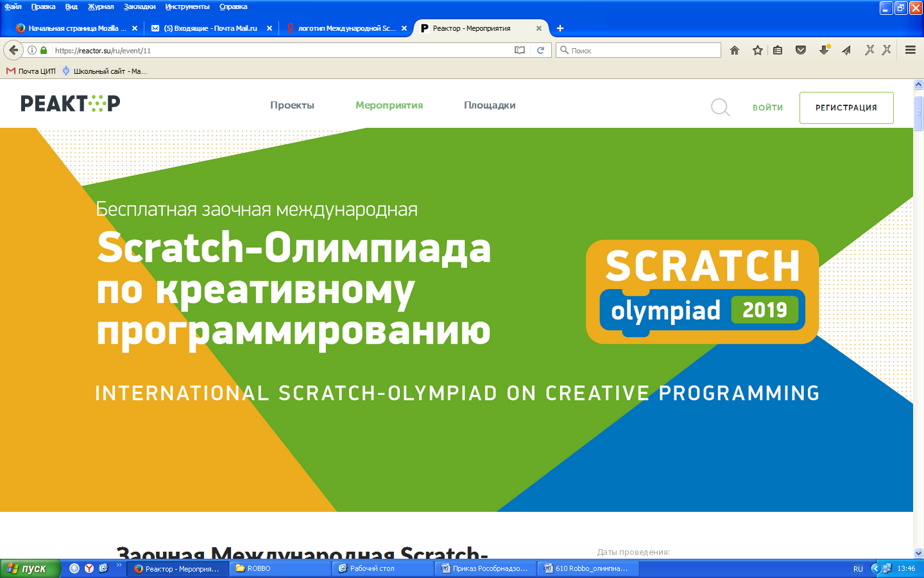
Task: Open site information (i) icon in address bar
Action: click(32, 50)
